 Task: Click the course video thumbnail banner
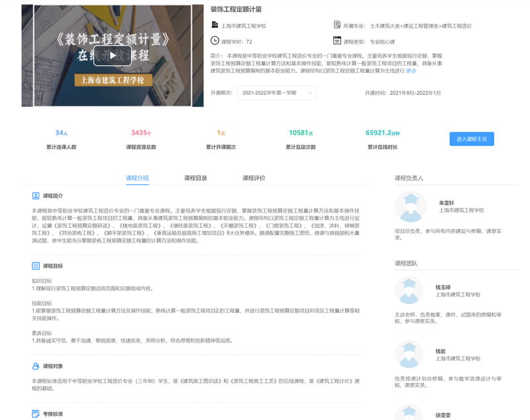[112, 56]
